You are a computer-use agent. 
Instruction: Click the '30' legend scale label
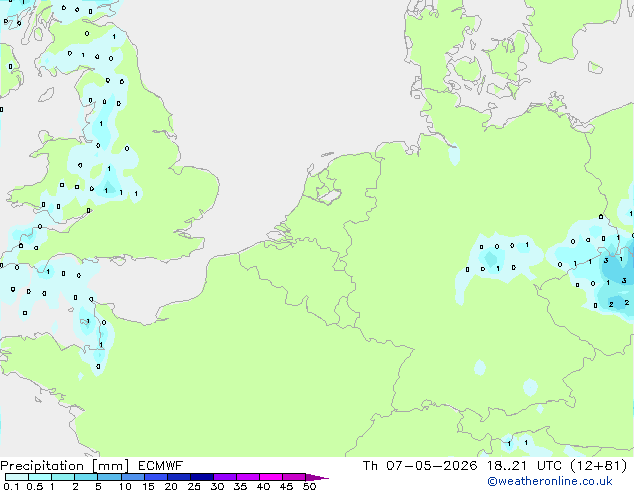217,486
